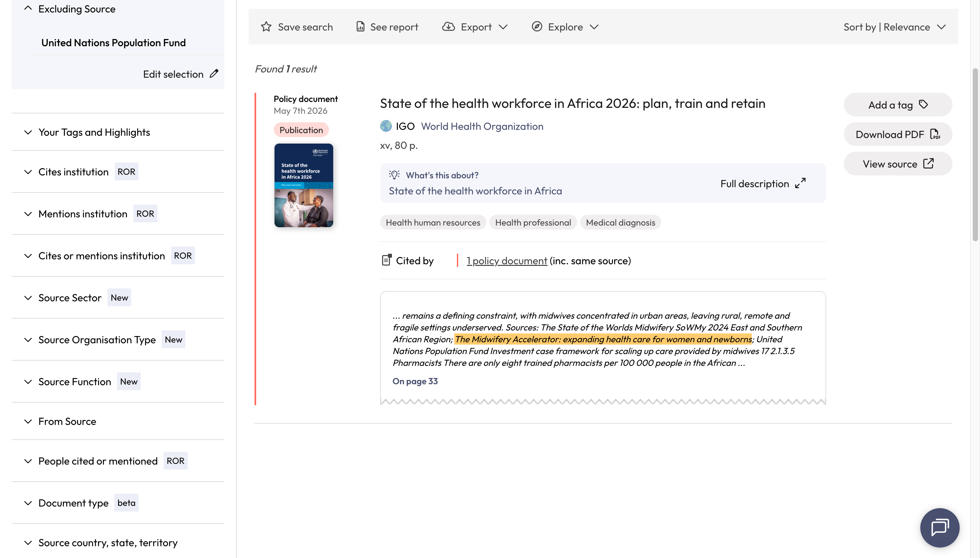
Task: Expand Cites or mentions institution filter
Action: [x=28, y=256]
